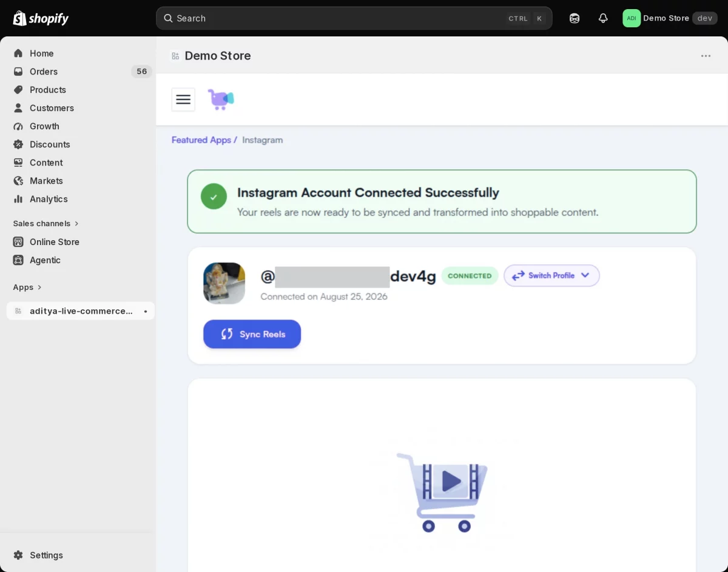Click the Home house icon
Screen dimensions: 728x572
(x=18, y=53)
